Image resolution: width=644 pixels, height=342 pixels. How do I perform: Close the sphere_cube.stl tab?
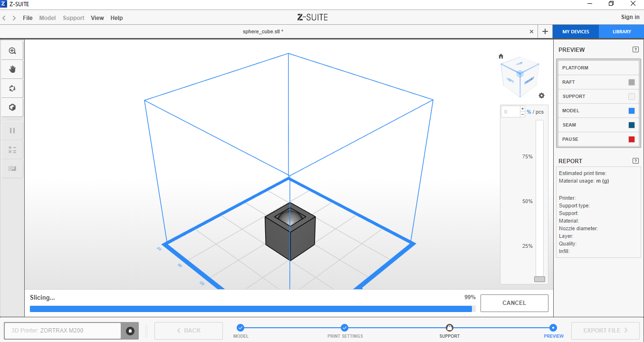531,32
